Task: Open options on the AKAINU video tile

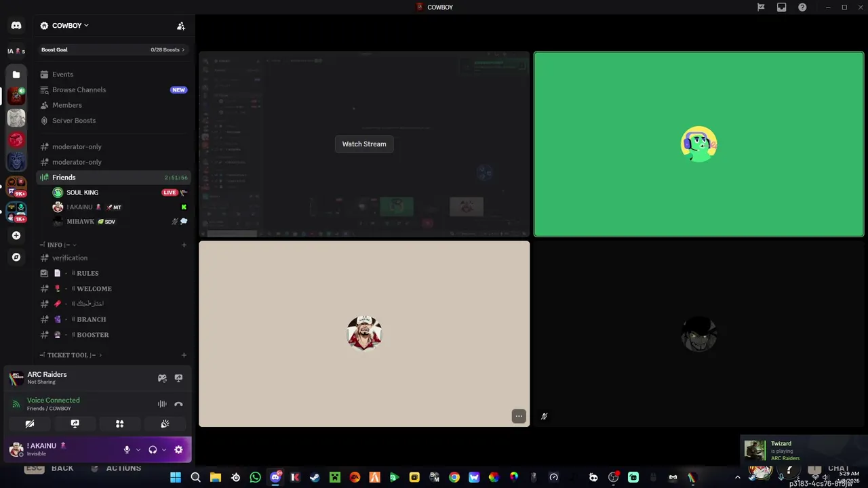Action: coord(519,416)
